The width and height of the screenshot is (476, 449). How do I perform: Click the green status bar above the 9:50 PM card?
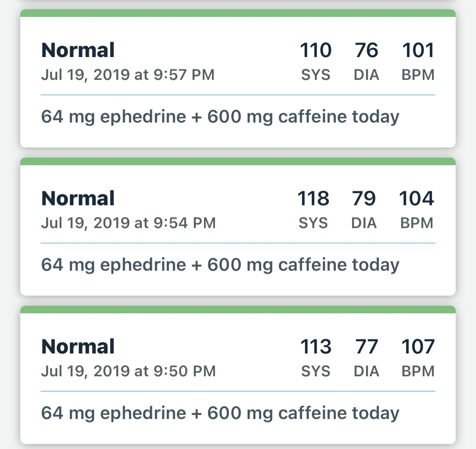(x=238, y=309)
